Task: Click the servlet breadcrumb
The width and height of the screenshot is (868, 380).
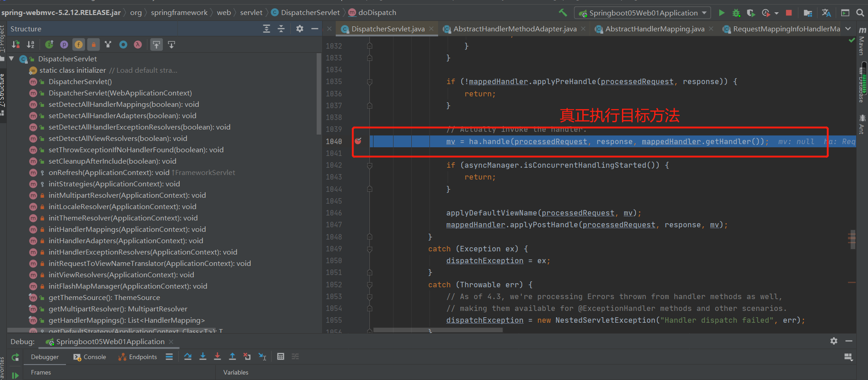Action: [251, 13]
